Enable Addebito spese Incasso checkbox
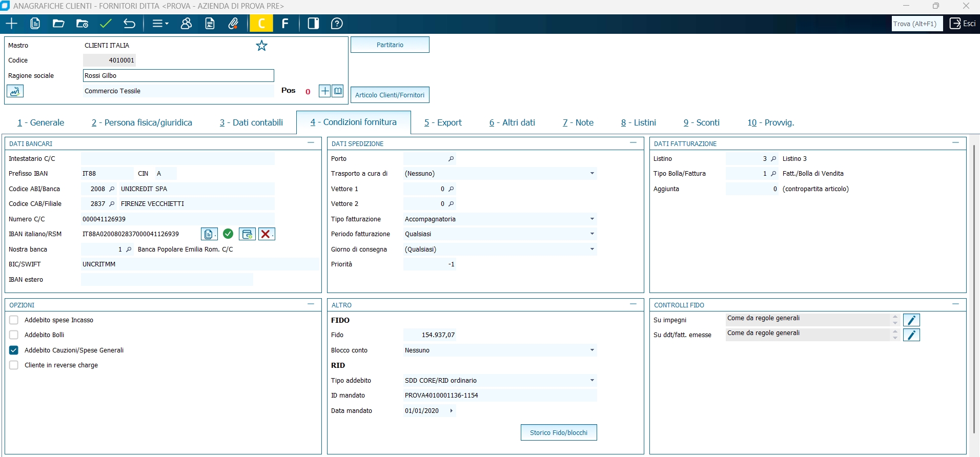Screen dimensions: 980x457 pos(14,320)
